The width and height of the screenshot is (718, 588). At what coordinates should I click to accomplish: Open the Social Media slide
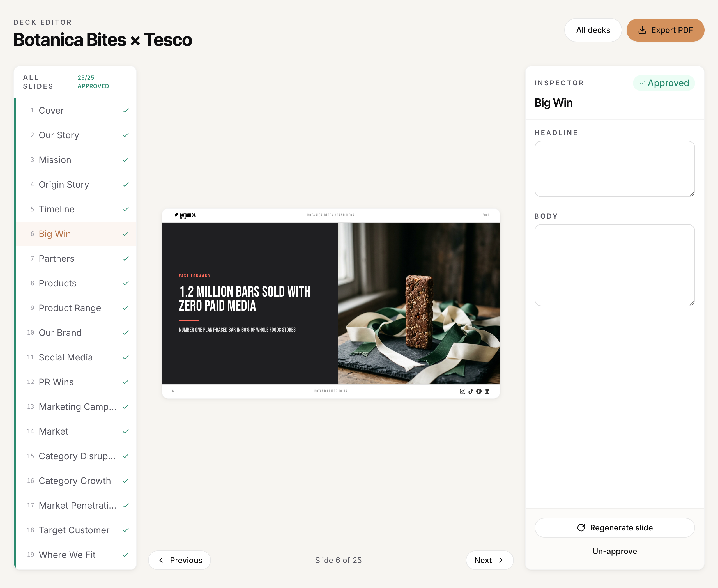pos(76,357)
